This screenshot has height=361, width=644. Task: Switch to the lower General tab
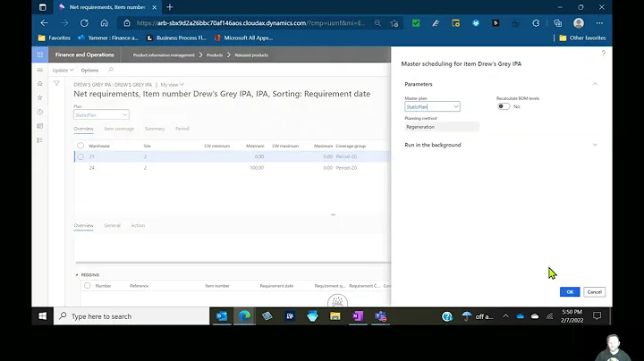(x=112, y=225)
